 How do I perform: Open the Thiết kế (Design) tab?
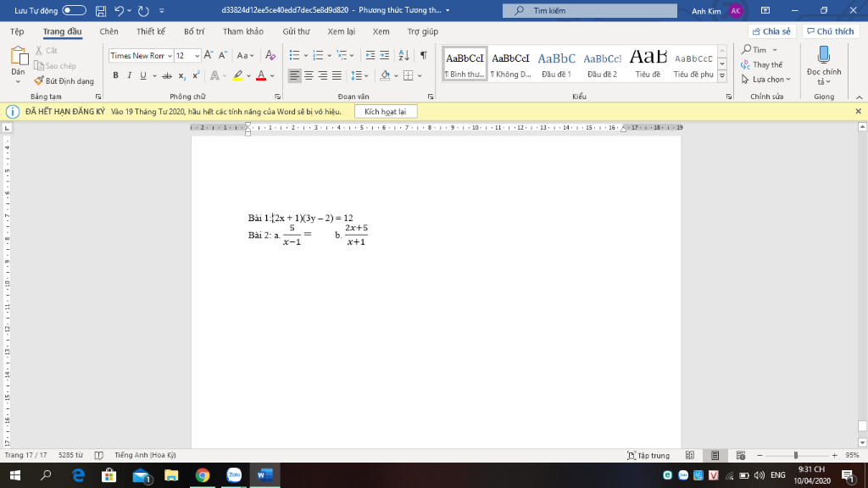(151, 31)
